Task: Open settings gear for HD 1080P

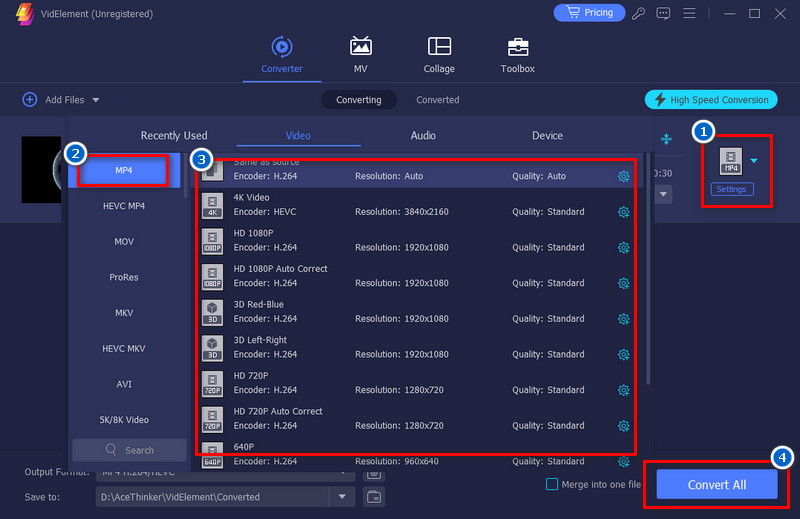Action: [x=623, y=248]
